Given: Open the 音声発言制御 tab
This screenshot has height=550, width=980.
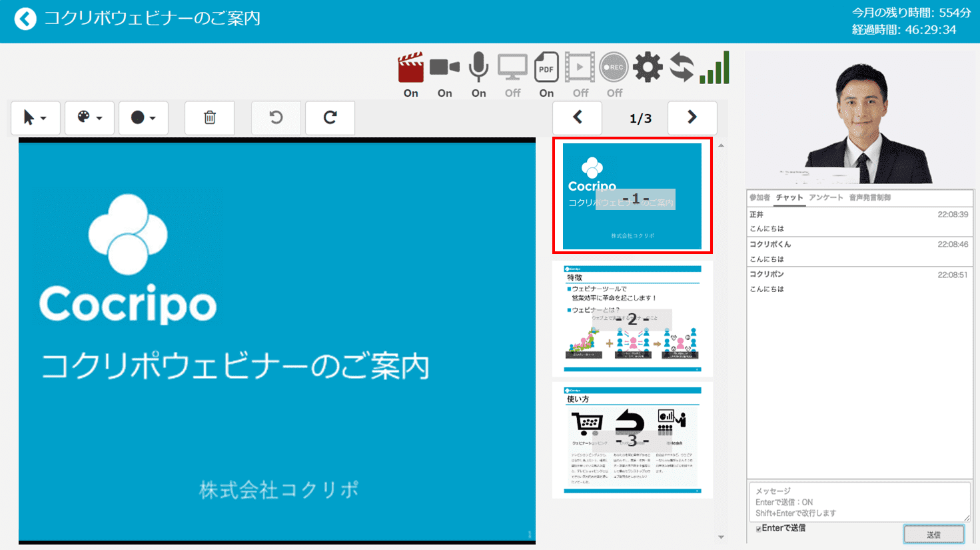Looking at the screenshot, I should pyautogui.click(x=870, y=197).
